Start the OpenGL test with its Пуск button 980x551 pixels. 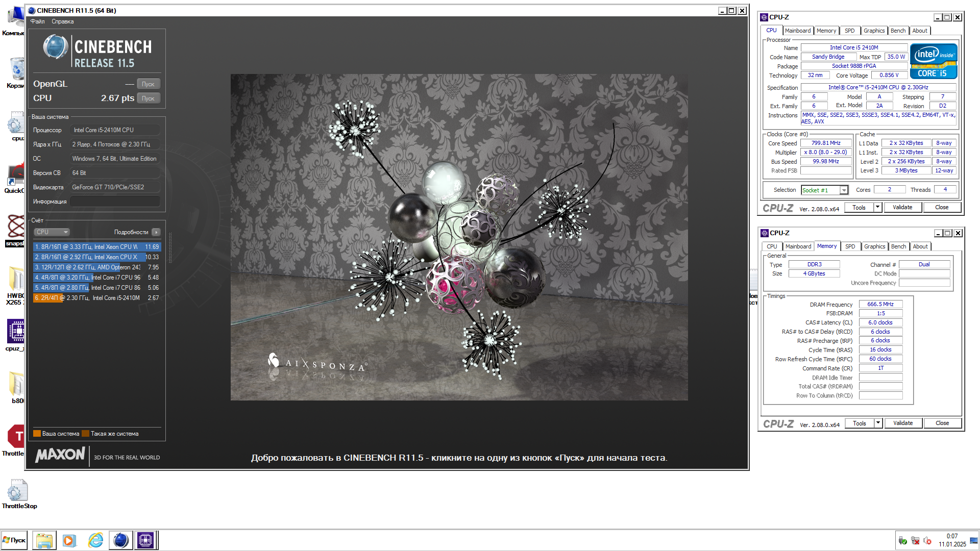[149, 84]
